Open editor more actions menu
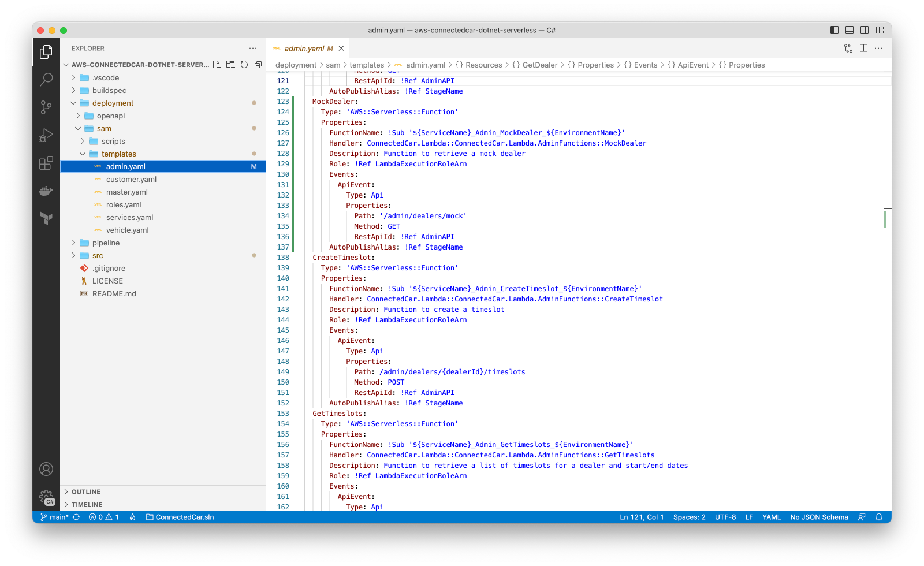 (878, 49)
